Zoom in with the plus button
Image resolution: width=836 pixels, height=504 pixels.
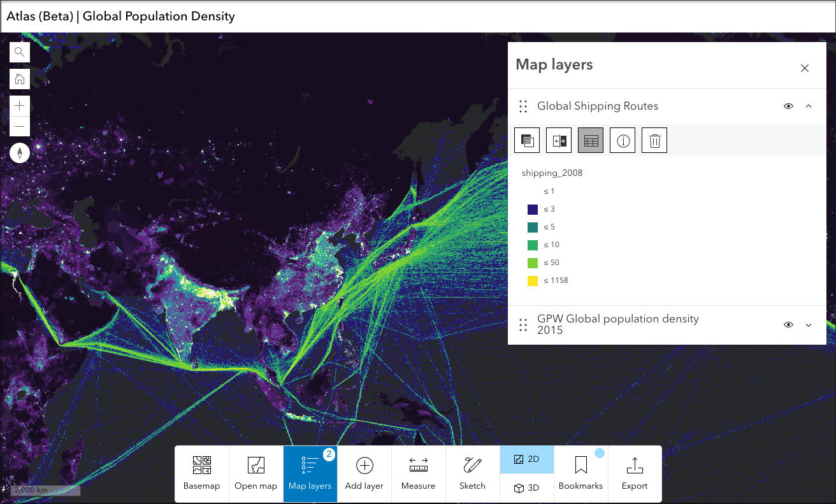click(20, 106)
